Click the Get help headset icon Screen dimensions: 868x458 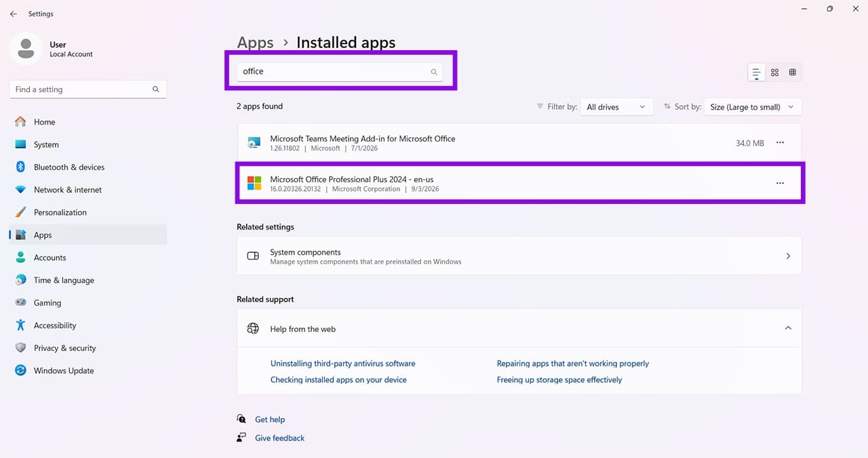pos(241,419)
